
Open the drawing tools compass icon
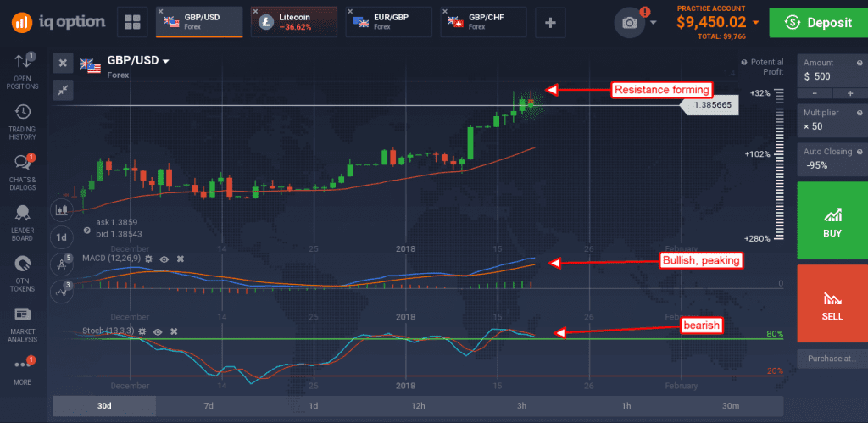pos(61,264)
